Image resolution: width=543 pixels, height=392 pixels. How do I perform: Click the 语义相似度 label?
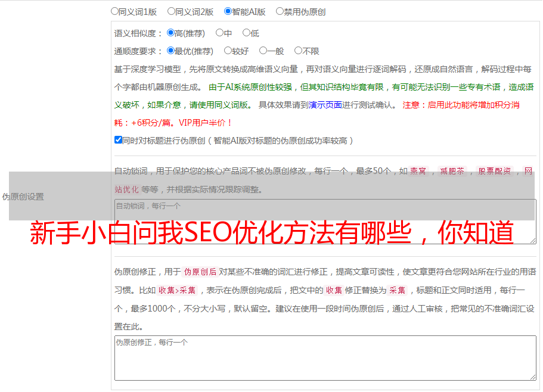tap(138, 33)
